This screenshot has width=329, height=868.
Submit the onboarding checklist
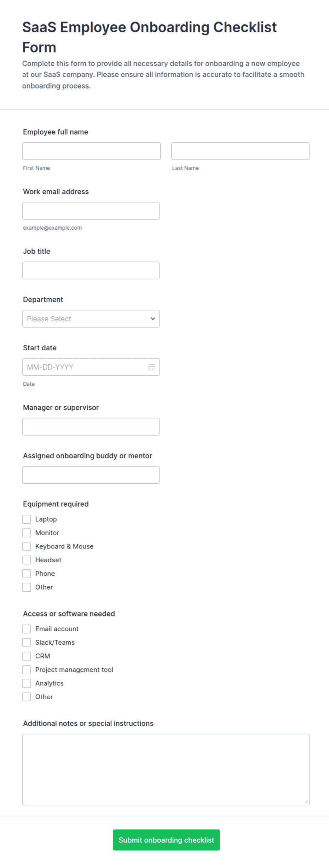(166, 840)
